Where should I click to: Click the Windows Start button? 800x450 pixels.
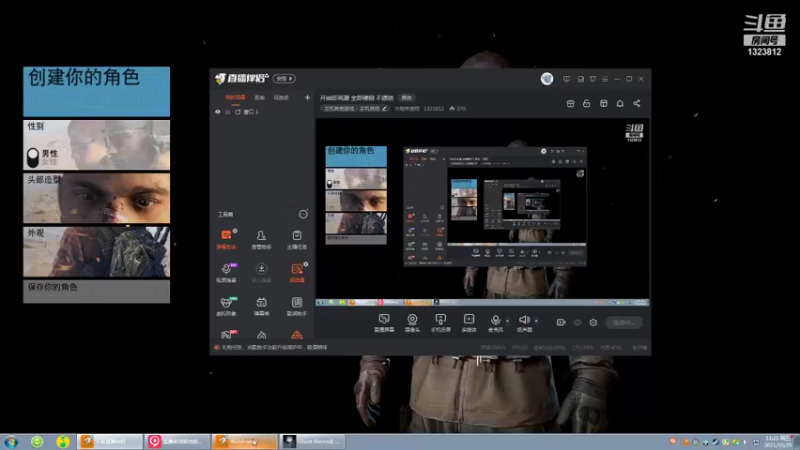(x=11, y=441)
